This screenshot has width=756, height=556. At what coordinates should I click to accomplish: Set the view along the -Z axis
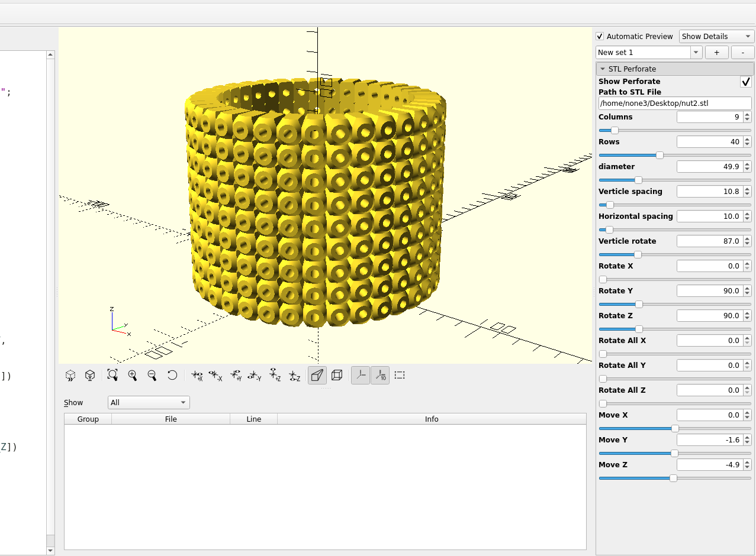click(295, 375)
